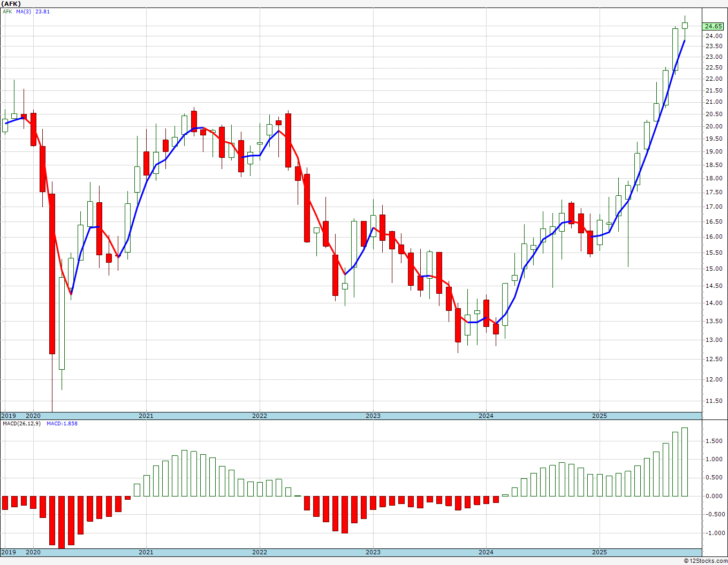
Task: Click the 2019 label on price timeline
Action: 8,416
